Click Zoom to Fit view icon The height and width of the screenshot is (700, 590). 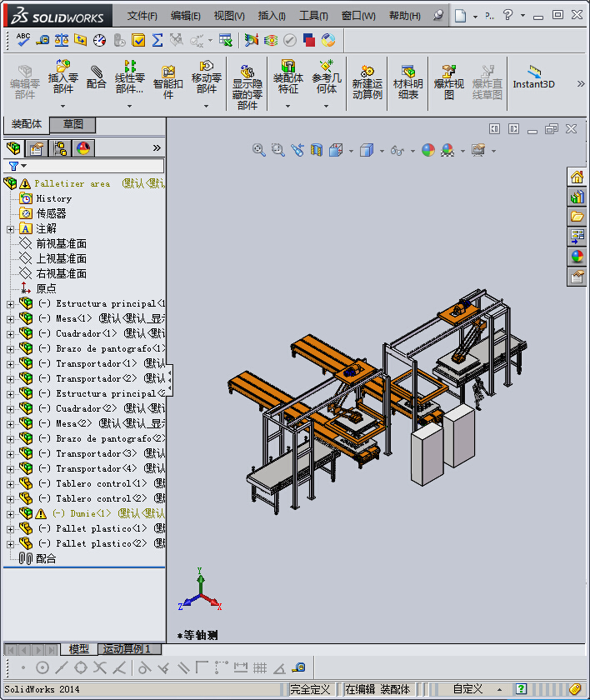click(x=259, y=150)
